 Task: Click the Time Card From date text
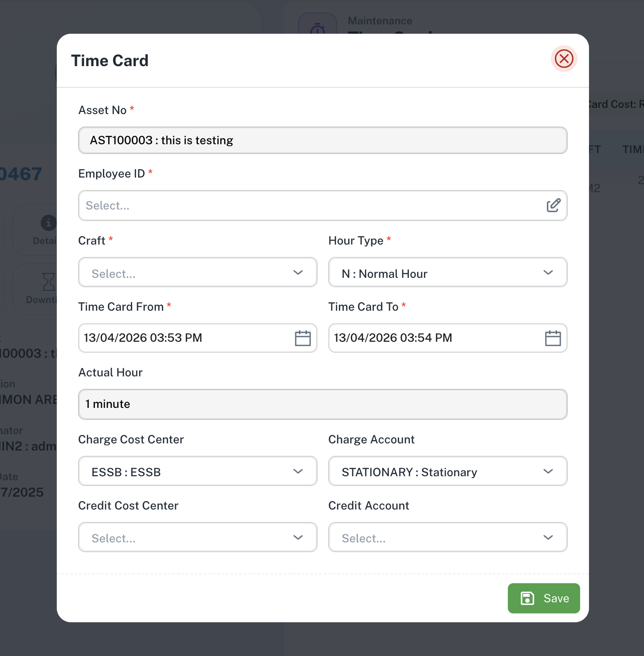tap(143, 338)
